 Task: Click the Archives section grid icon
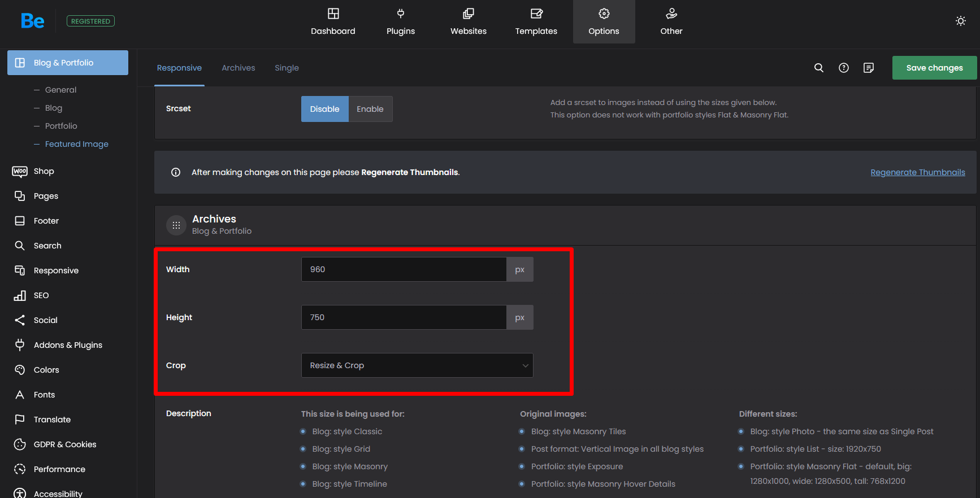[x=176, y=225]
